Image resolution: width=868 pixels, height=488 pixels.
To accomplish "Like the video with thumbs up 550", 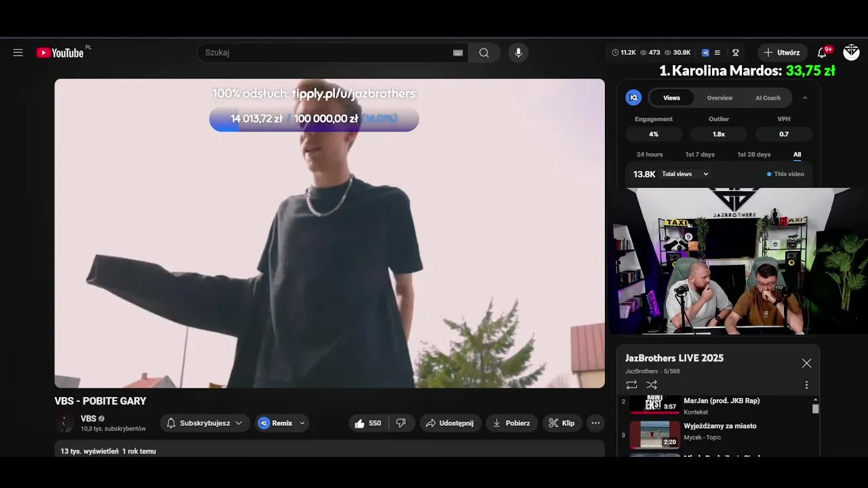I will point(368,423).
